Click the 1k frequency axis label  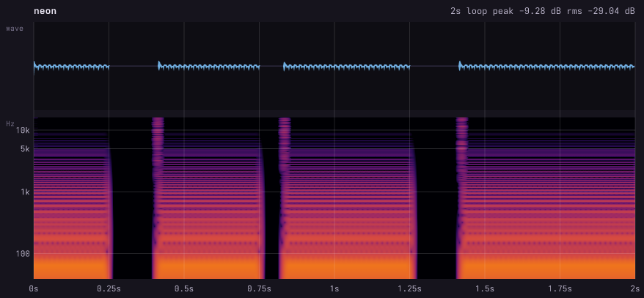pyautogui.click(x=25, y=192)
